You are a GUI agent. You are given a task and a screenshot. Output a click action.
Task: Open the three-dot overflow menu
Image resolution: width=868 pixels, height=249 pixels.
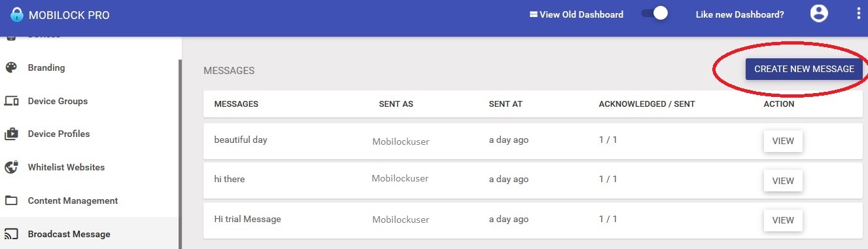click(858, 14)
